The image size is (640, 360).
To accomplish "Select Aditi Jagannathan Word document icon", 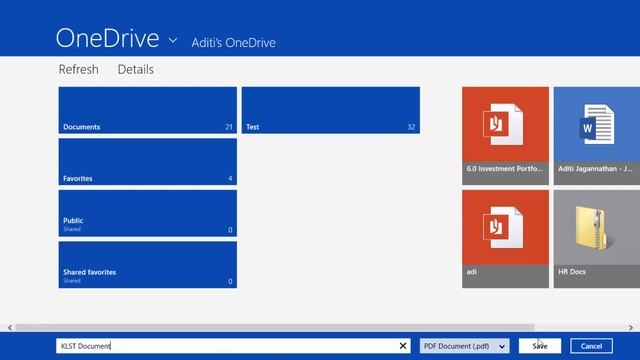I will point(597,124).
